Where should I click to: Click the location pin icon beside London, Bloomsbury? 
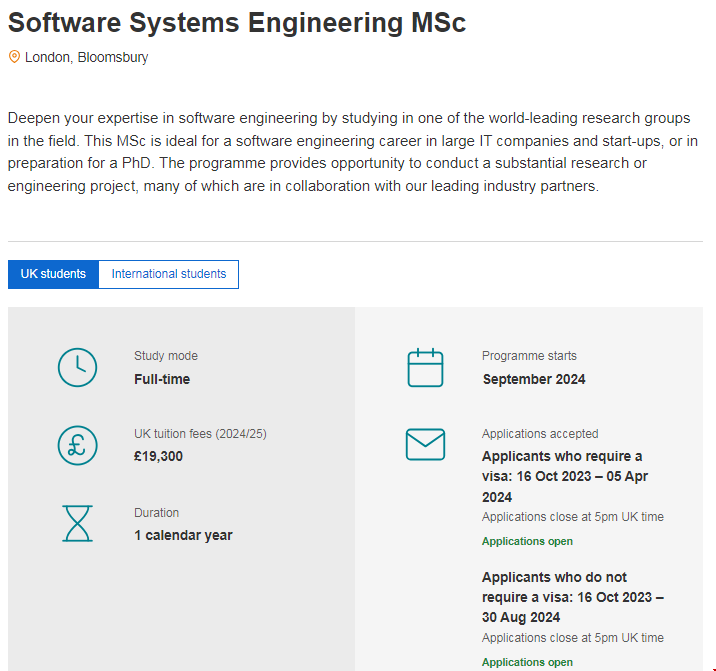click(14, 57)
